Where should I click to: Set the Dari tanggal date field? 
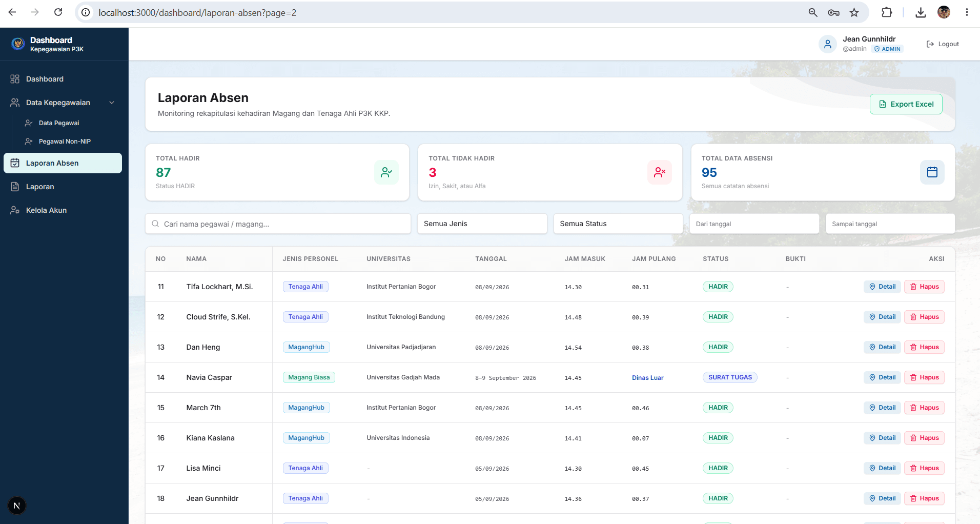point(754,224)
